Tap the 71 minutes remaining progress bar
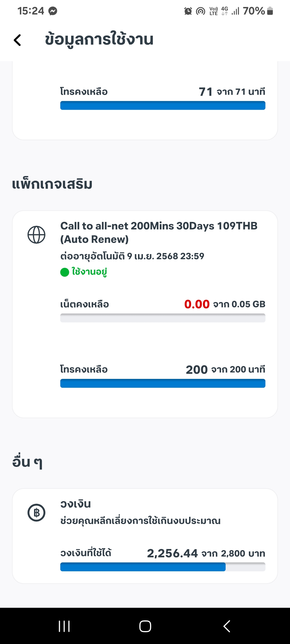 click(x=163, y=105)
